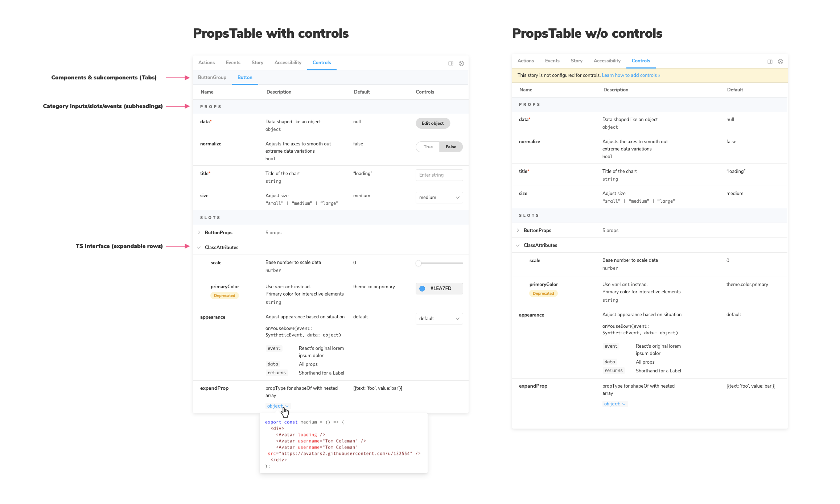This screenshot has width=840, height=504.
Task: Click the scale slider handle
Action: click(x=419, y=263)
